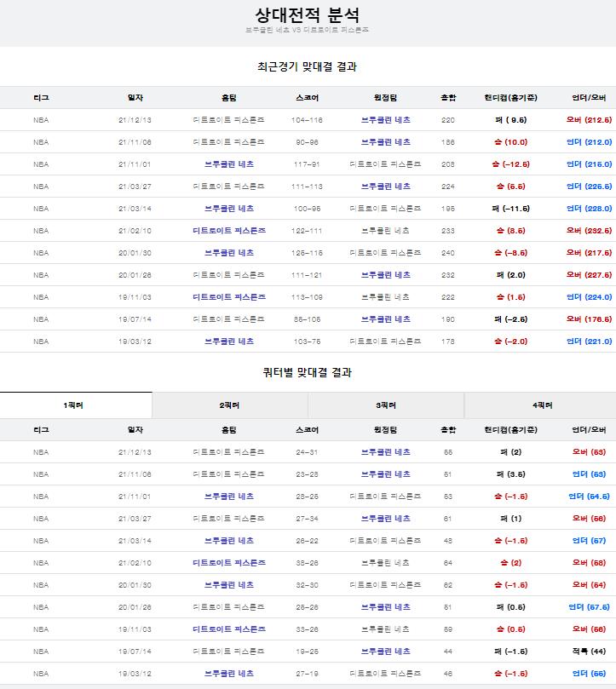
Task: Click the 1st quarter score '32-30'
Action: point(307,585)
